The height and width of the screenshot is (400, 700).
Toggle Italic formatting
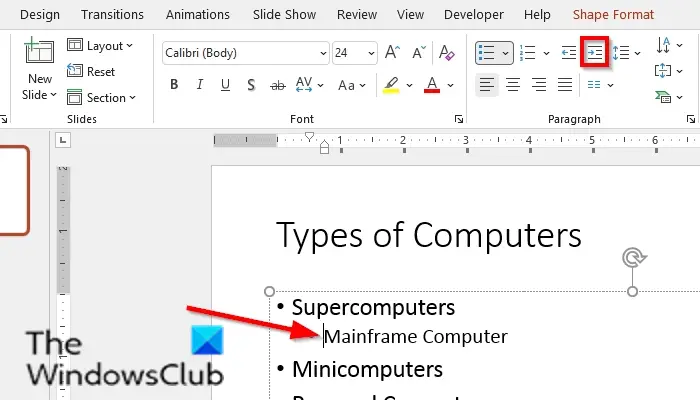[x=200, y=84]
